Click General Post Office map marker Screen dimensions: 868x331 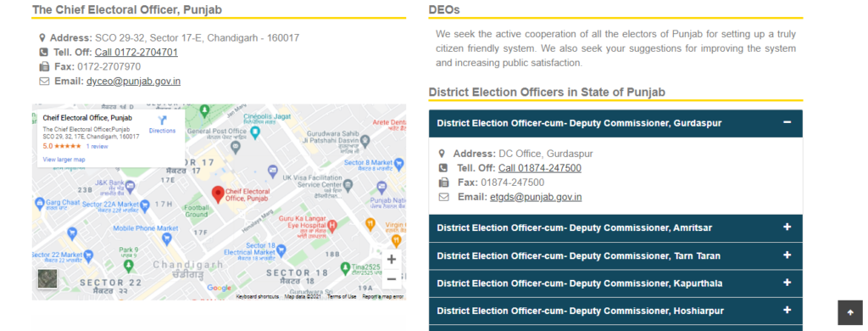[236, 147]
